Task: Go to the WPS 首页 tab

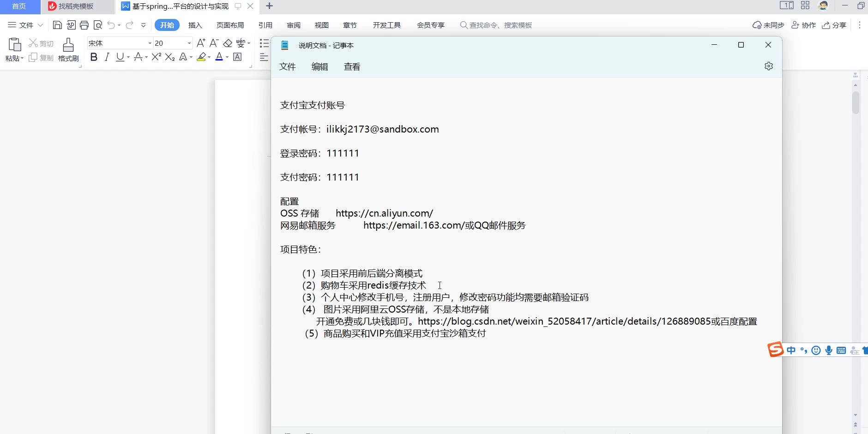Action: [x=19, y=6]
